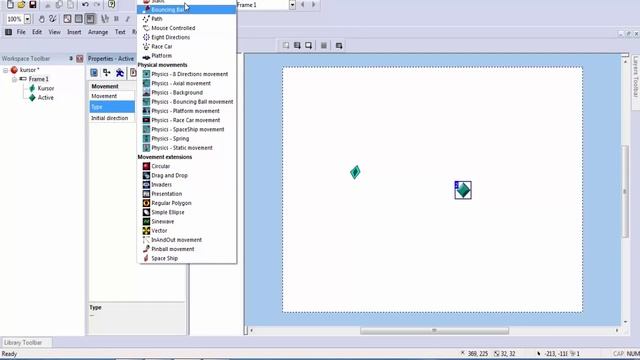This screenshot has width=640, height=360.
Task: Go to previous frame arrow
Action: 302,4
